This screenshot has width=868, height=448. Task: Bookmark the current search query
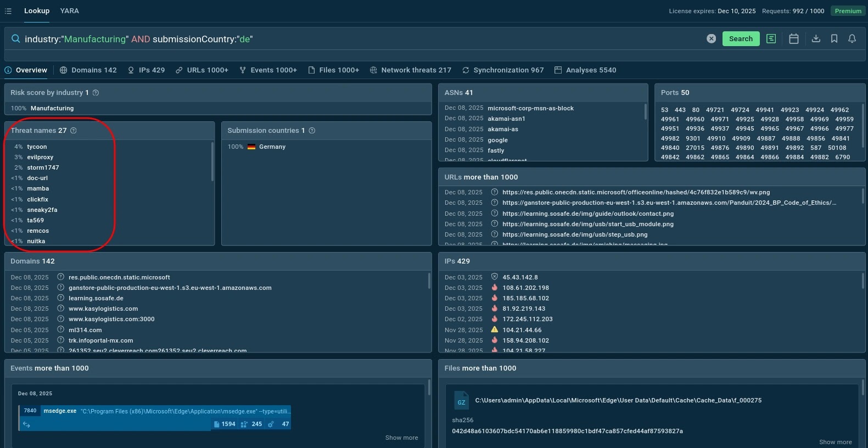tap(834, 38)
